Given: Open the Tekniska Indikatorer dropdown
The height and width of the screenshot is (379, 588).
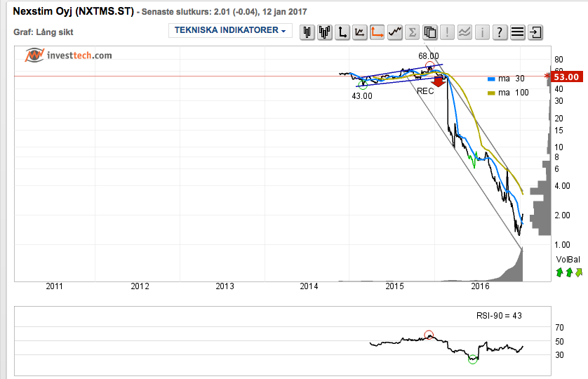Looking at the screenshot, I should 230,30.
